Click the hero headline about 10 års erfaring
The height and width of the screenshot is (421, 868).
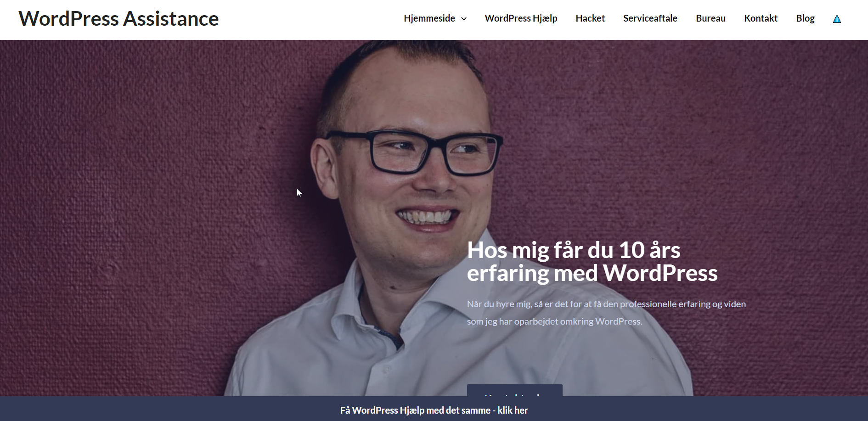(x=592, y=262)
